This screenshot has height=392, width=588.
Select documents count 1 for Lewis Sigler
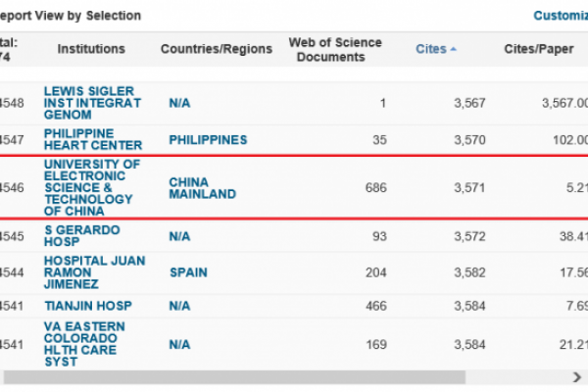pyautogui.click(x=383, y=103)
